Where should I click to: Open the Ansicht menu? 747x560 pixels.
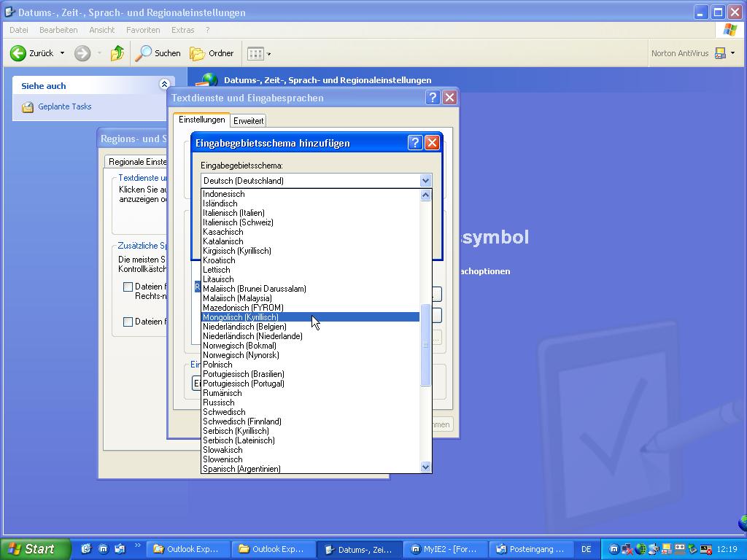click(102, 30)
